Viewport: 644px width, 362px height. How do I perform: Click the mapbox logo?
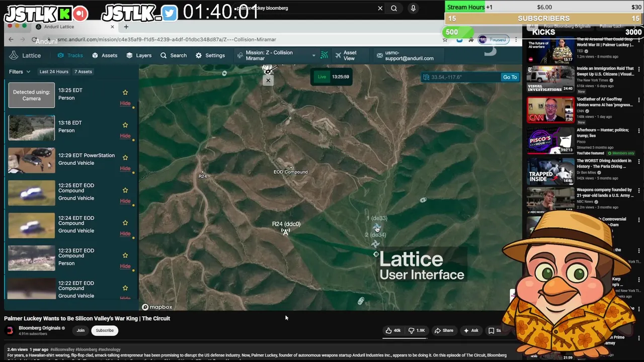click(x=157, y=307)
